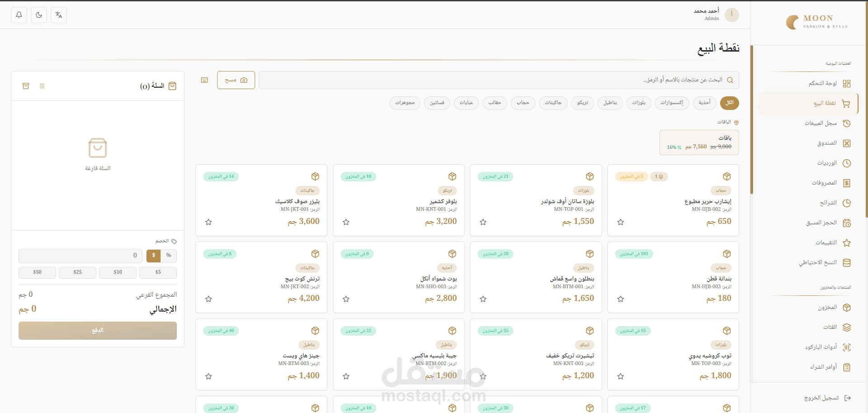The width and height of the screenshot is (868, 413).
Task: Apply $50 quick discount
Action: pyautogui.click(x=37, y=272)
